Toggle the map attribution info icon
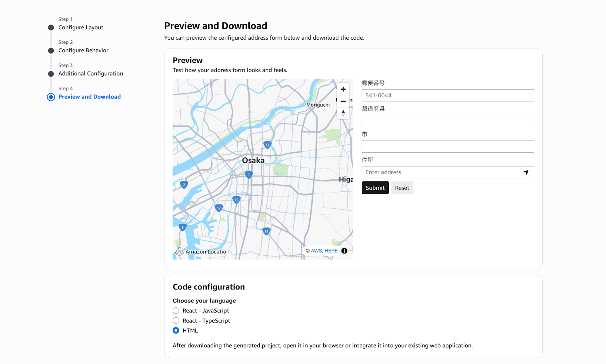The image size is (606, 364). tap(344, 251)
